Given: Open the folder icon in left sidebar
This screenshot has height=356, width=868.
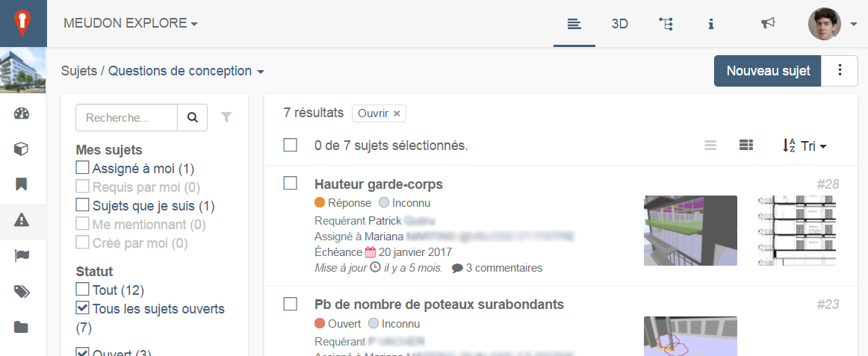Looking at the screenshot, I should click(22, 327).
